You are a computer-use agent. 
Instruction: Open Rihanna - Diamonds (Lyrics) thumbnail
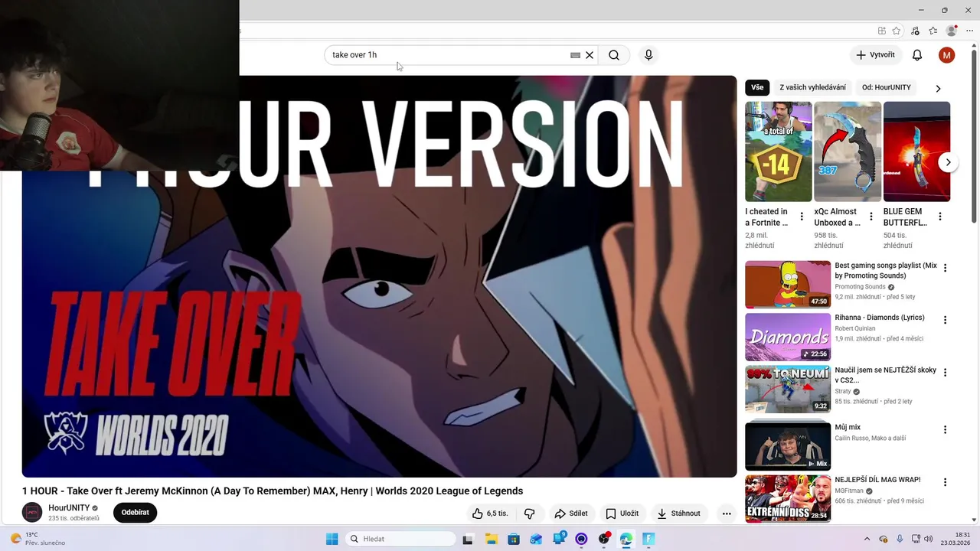[788, 337]
